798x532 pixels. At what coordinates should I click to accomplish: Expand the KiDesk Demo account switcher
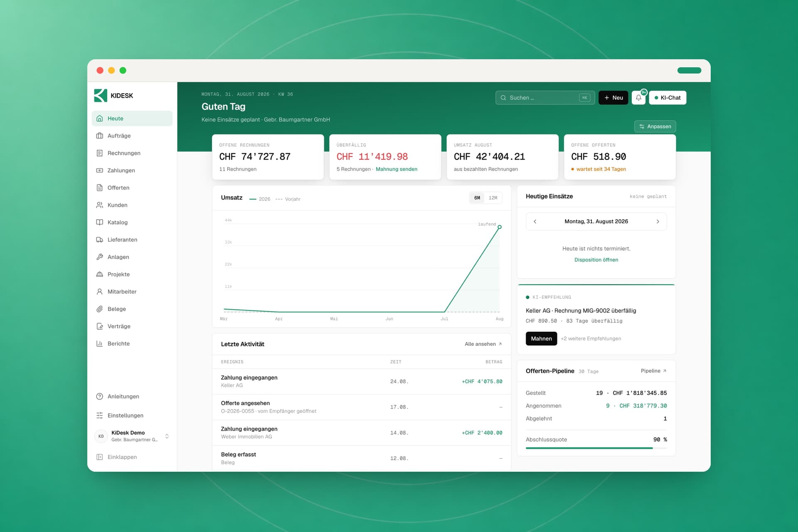(x=167, y=436)
